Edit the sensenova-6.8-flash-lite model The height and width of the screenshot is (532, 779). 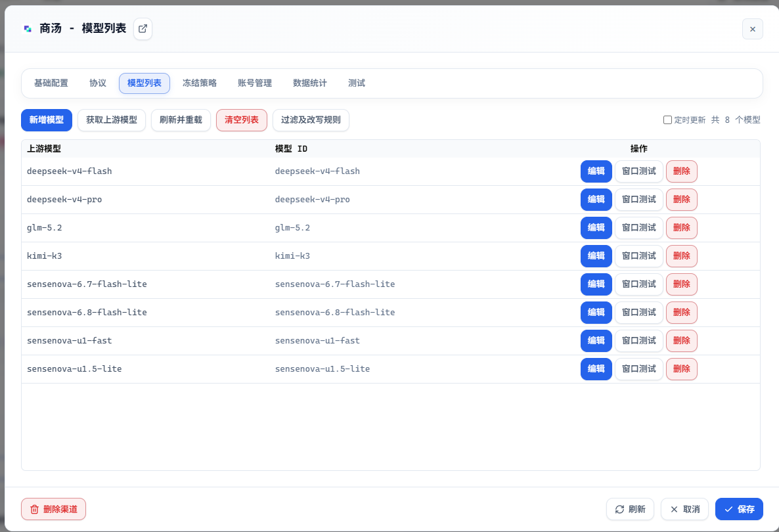tap(596, 313)
